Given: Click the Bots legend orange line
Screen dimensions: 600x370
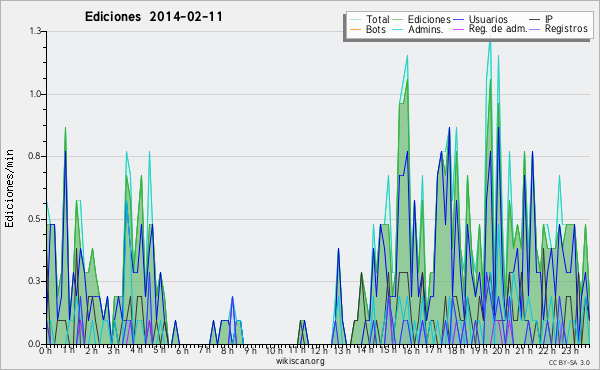Looking at the screenshot, I should (x=355, y=29).
